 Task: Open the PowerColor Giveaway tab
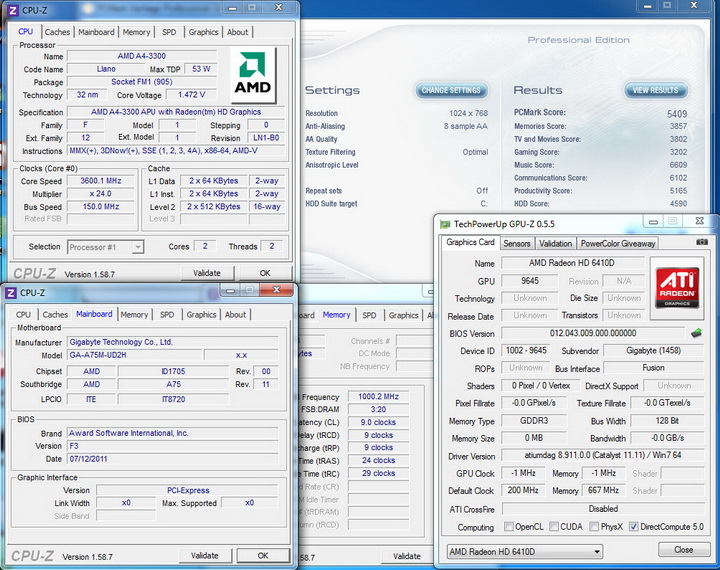point(618,243)
